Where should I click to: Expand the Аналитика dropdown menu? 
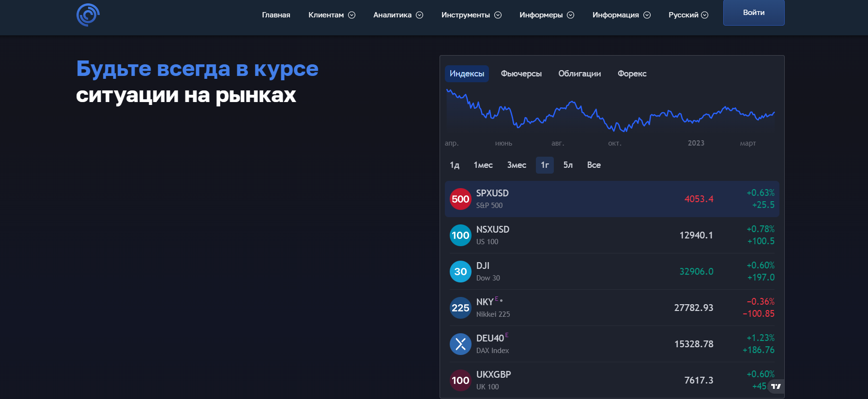tap(398, 15)
